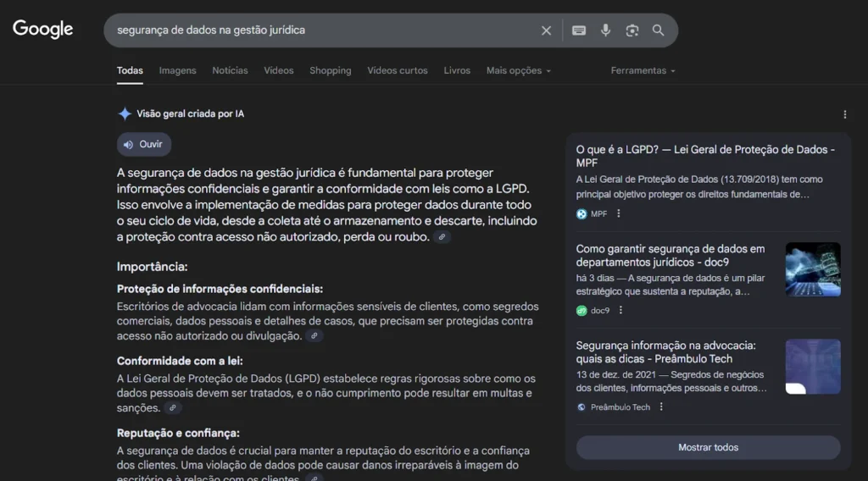Click 'Conformidade com a lei:' heading
Screen dimensions: 868x481
[x=180, y=361]
